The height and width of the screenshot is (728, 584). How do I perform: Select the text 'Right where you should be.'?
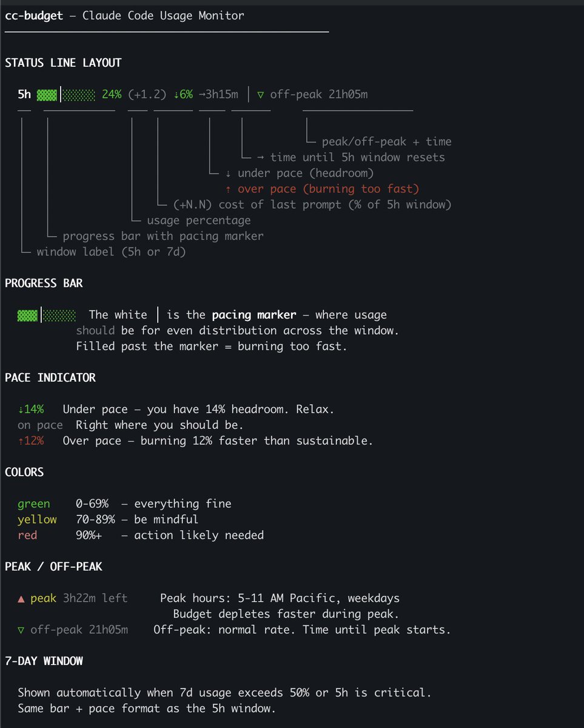pyautogui.click(x=159, y=425)
